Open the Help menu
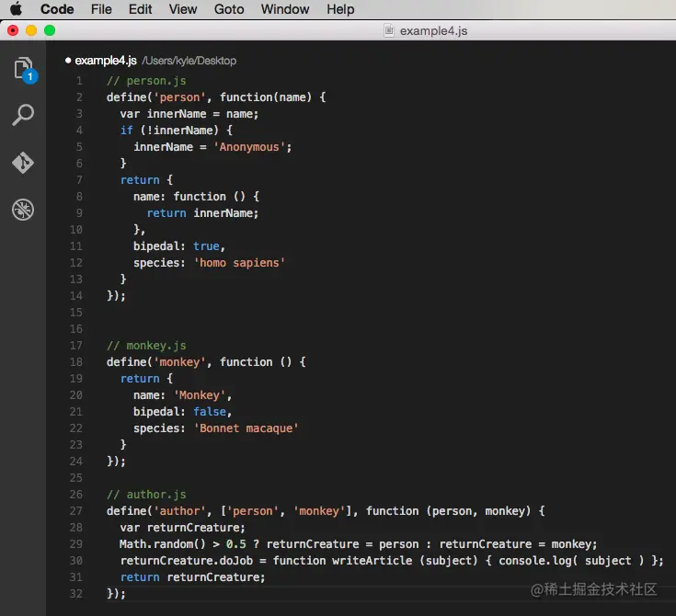The width and height of the screenshot is (676, 616). click(x=340, y=9)
